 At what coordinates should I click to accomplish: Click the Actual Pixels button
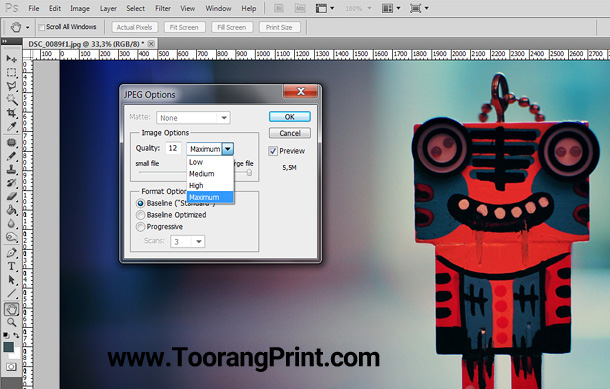tap(135, 27)
